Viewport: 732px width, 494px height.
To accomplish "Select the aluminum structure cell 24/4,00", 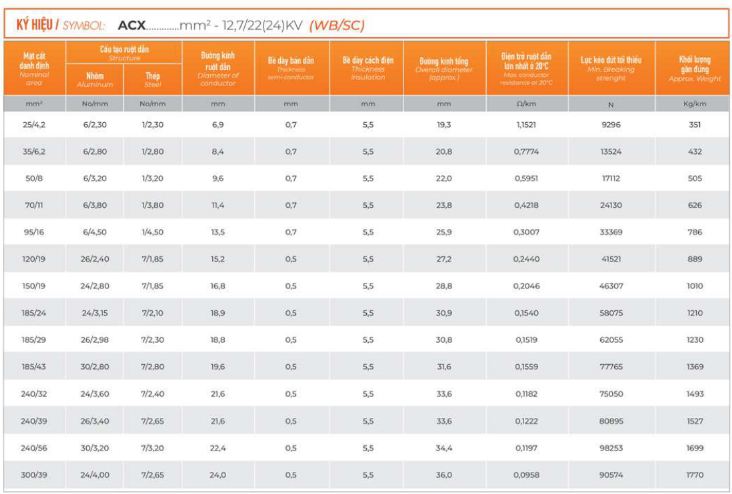I will [95, 475].
